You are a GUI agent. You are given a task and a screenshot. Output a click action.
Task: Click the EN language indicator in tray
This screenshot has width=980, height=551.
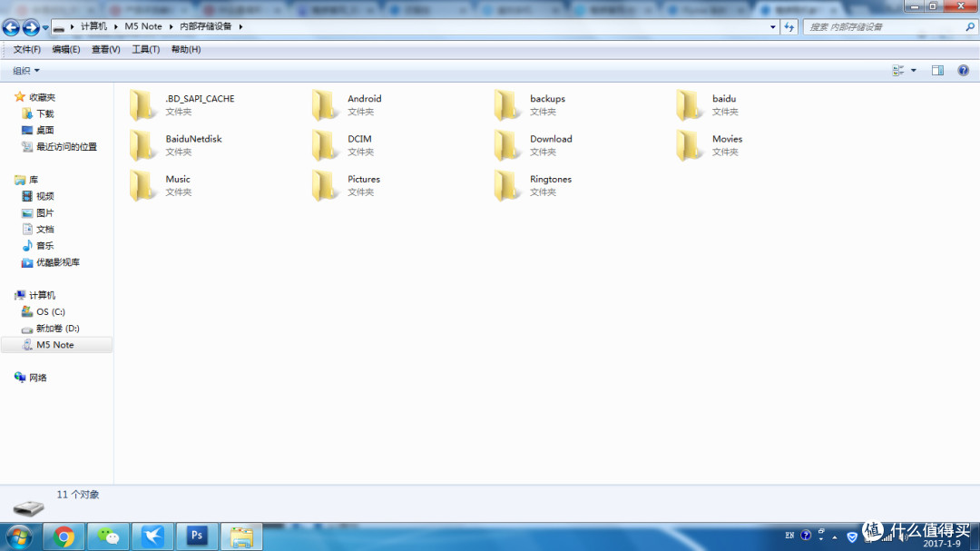[x=789, y=536]
